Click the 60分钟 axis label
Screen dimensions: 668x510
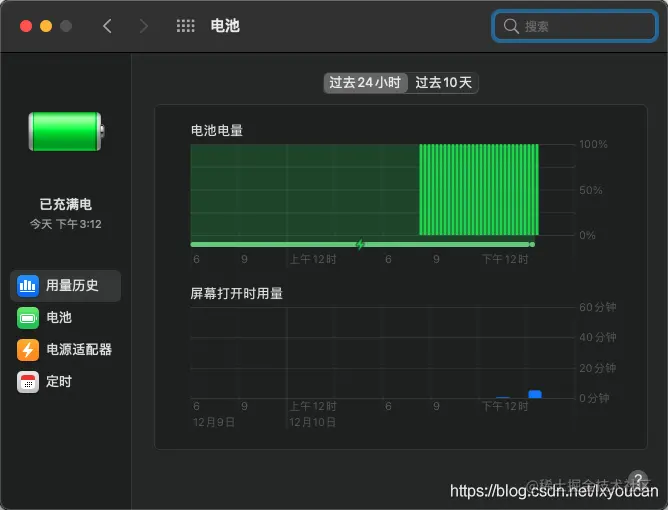tap(597, 307)
